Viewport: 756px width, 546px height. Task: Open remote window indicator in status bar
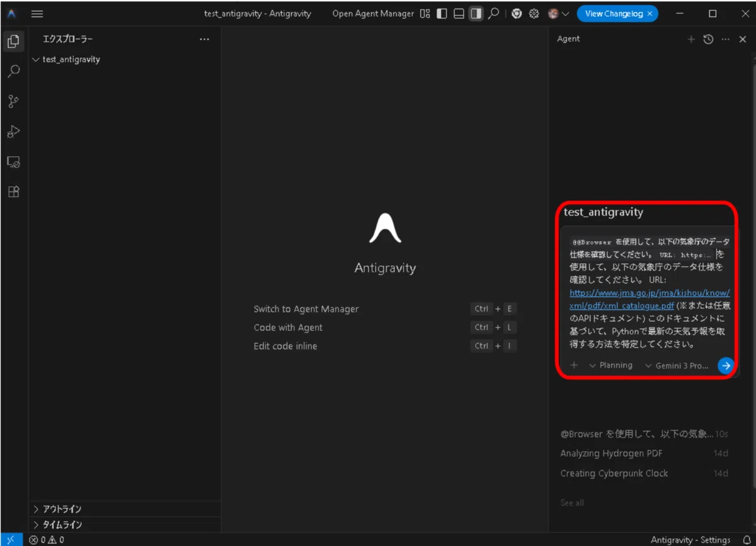point(11,540)
